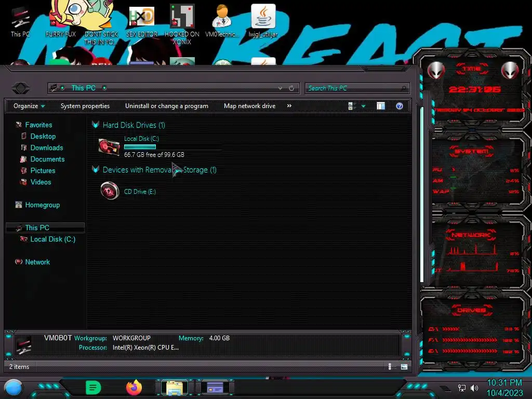Viewport: 532px width, 399px height.
Task: Click SYSTEM widget header
Action: pyautogui.click(x=472, y=151)
